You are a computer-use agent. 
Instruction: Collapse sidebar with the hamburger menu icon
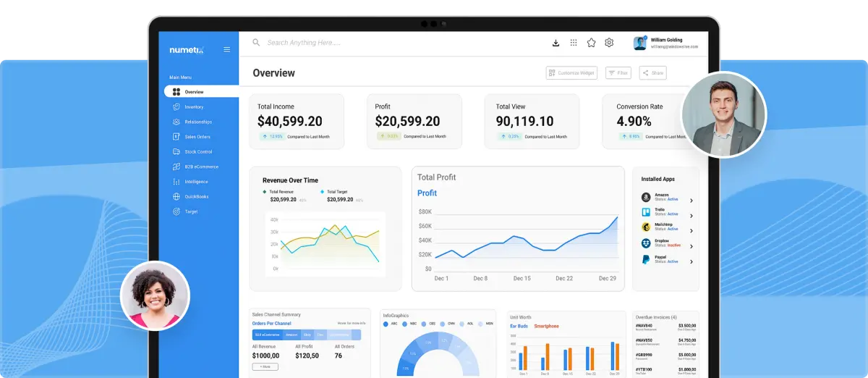click(227, 50)
